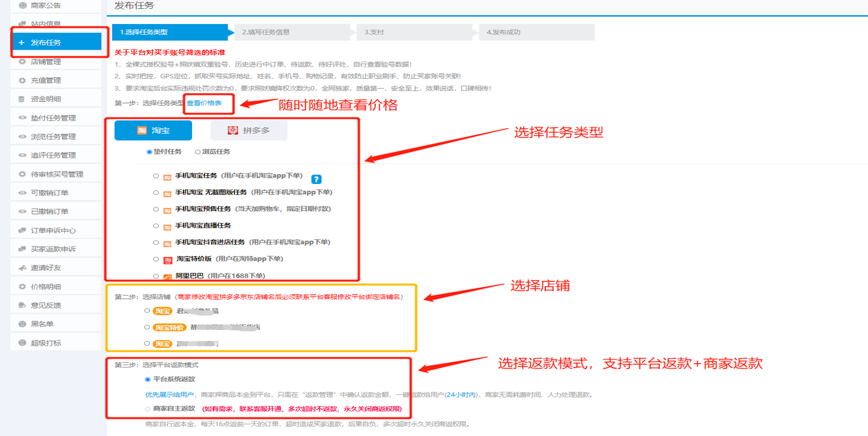Click the 发布任务 page heading

point(134,5)
